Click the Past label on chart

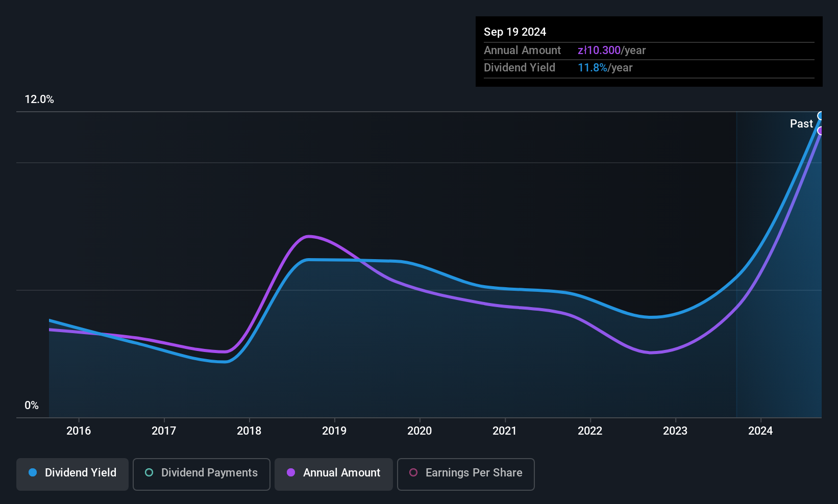pos(801,123)
